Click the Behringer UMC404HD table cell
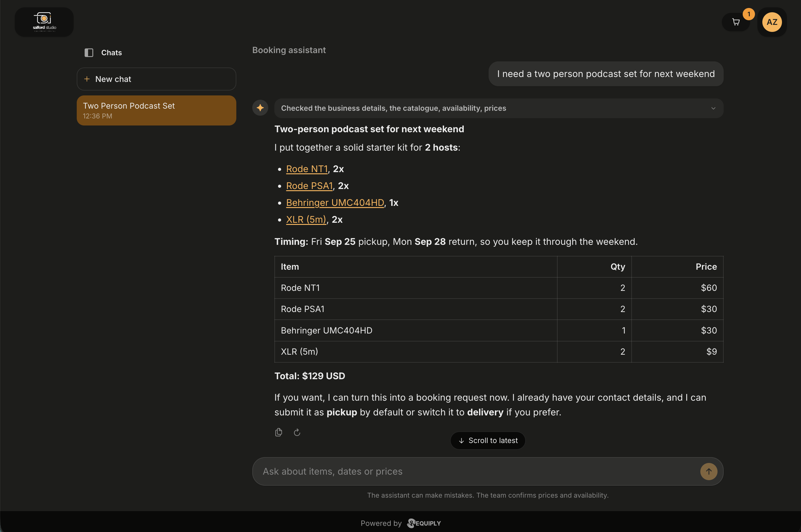 pos(416,330)
